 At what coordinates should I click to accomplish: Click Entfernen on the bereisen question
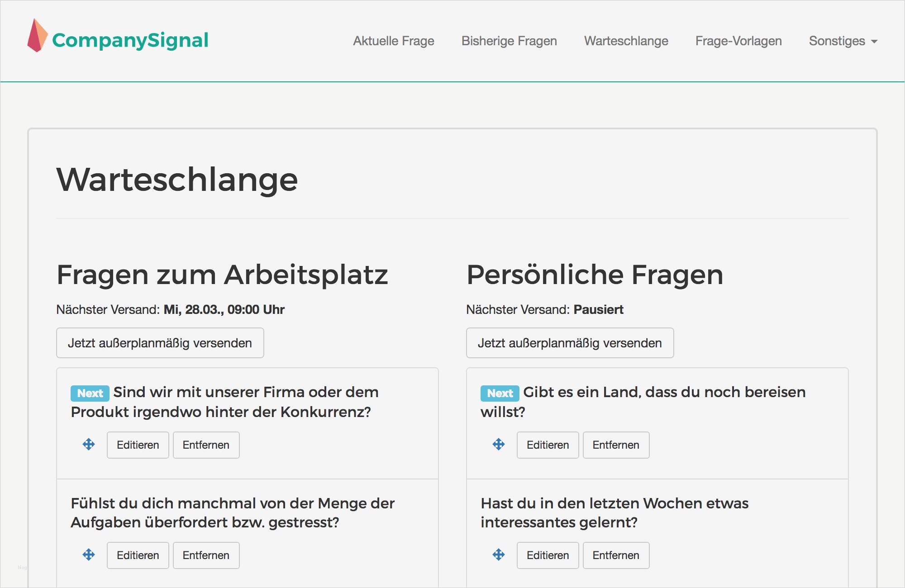point(616,445)
